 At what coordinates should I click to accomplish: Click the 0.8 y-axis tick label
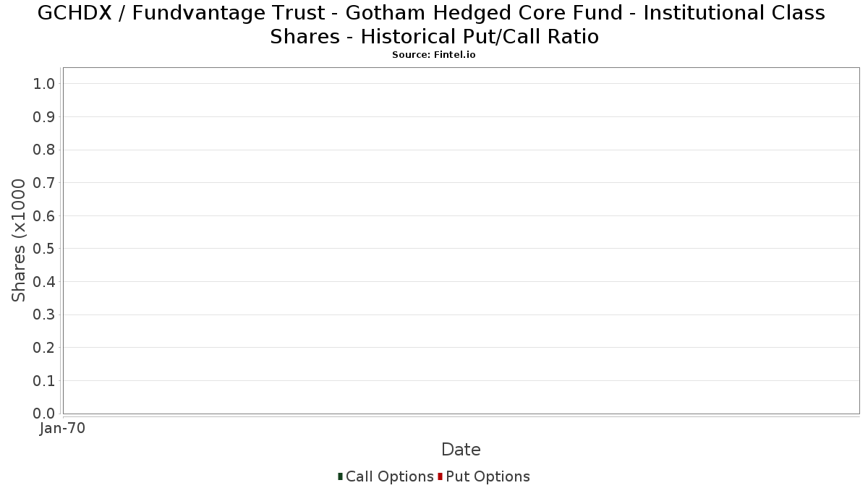tap(44, 150)
